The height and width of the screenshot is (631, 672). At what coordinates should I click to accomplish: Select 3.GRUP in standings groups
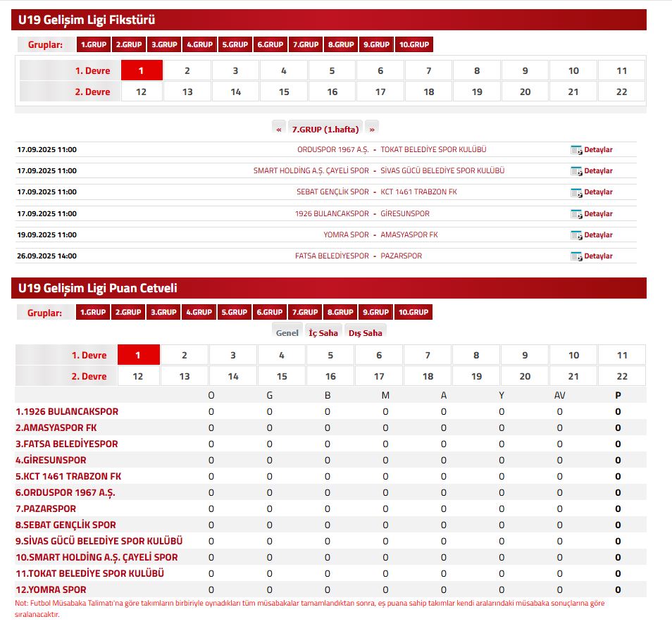click(164, 312)
